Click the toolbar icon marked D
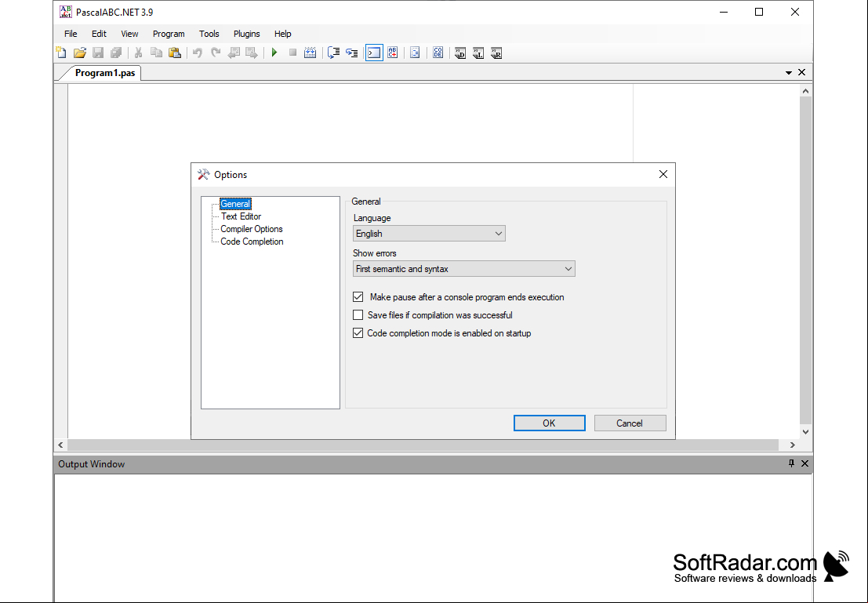This screenshot has width=868, height=603. click(460, 53)
